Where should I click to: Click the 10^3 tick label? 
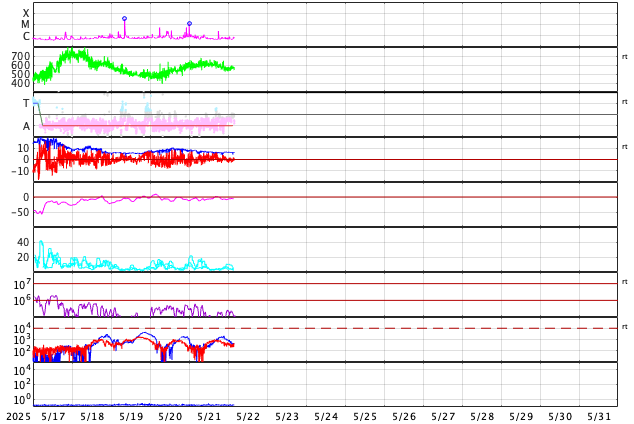[22, 340]
